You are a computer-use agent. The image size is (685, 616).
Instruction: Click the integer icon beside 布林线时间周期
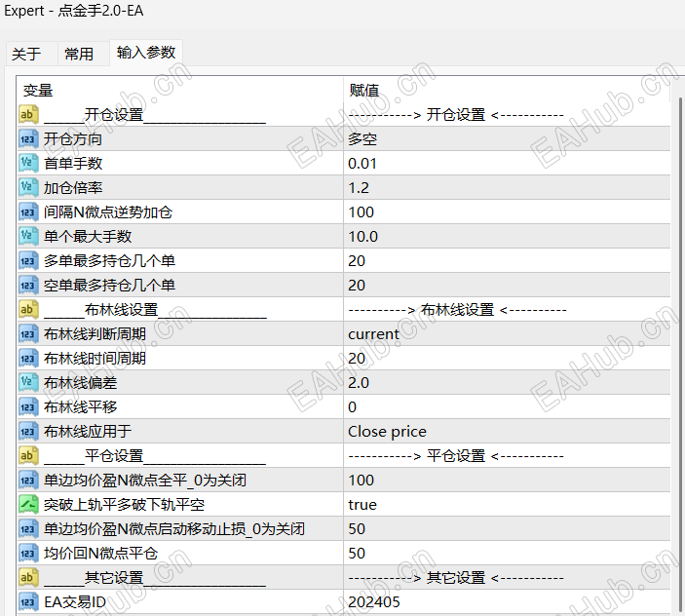(29, 359)
